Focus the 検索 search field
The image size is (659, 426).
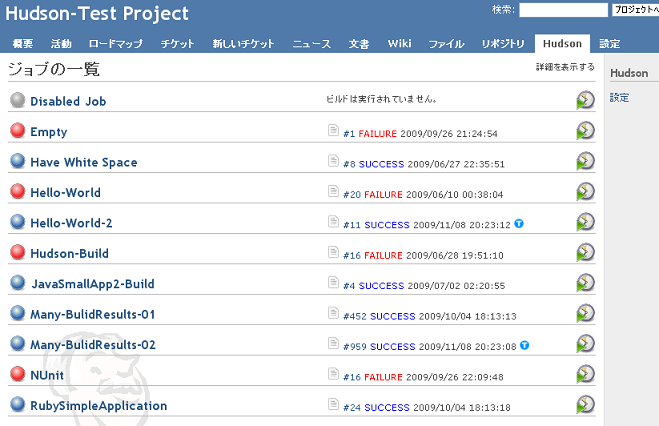coord(563,10)
